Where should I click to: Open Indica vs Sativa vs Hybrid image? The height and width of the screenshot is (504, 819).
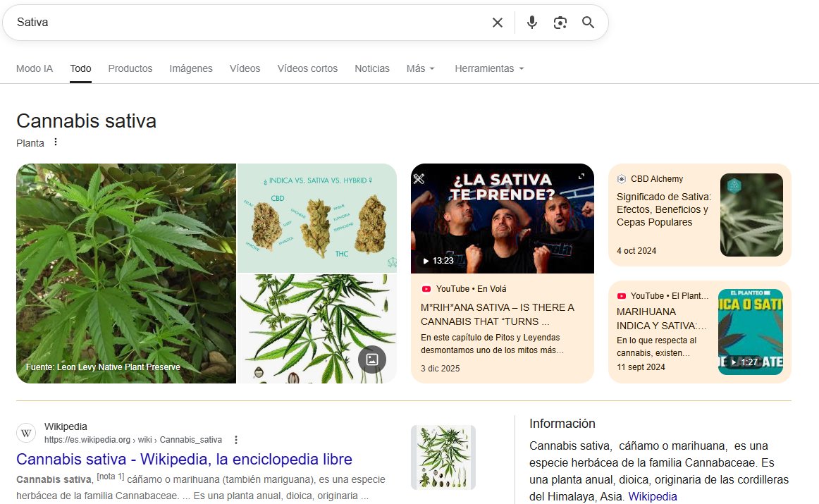click(x=317, y=219)
